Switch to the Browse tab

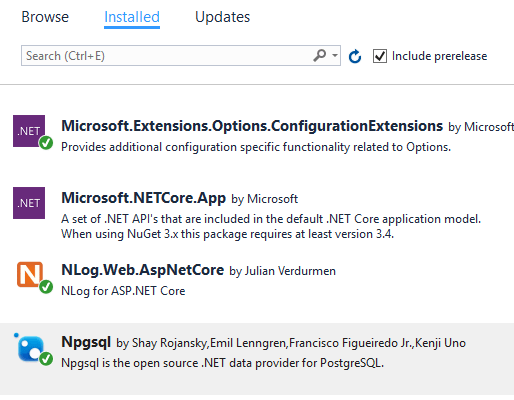tap(45, 17)
